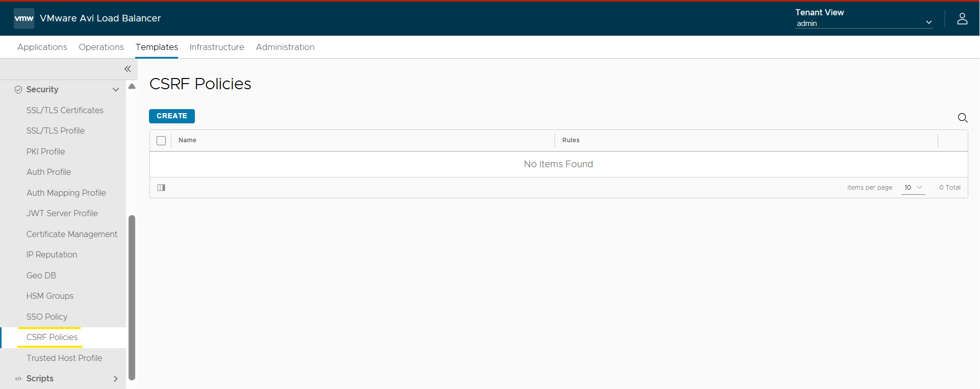
Task: Expand the Scripts section arrow
Action: pyautogui.click(x=116, y=379)
